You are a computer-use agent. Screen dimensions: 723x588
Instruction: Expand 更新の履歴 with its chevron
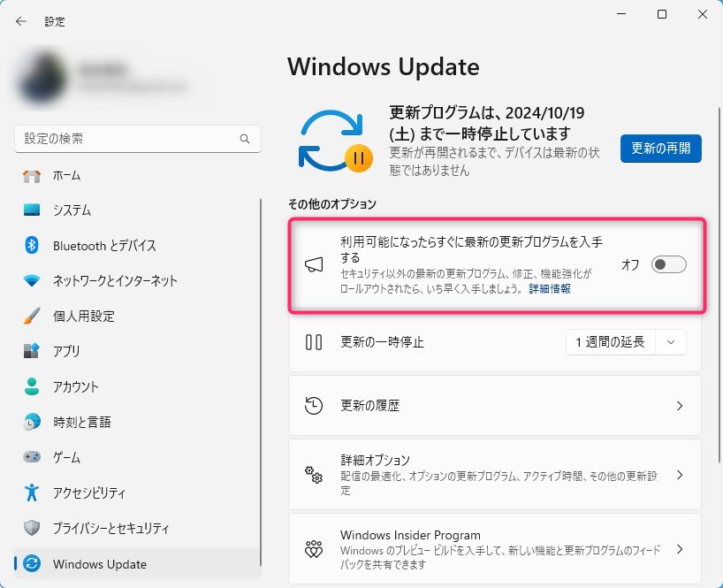click(x=679, y=406)
